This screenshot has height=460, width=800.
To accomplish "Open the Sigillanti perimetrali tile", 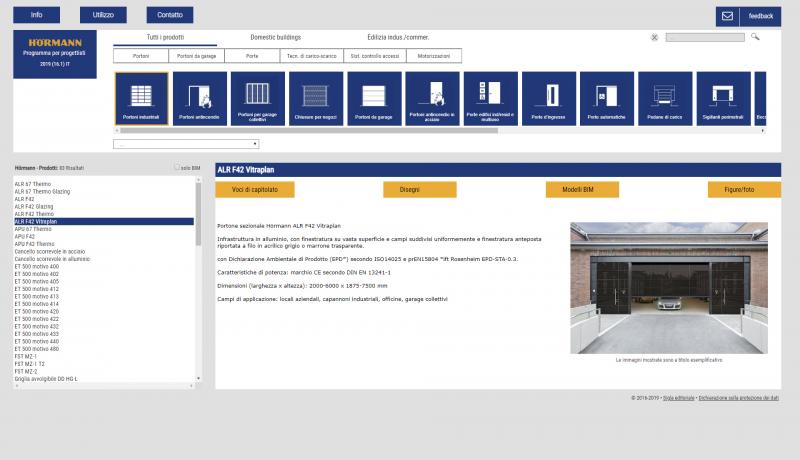I will click(x=723, y=98).
